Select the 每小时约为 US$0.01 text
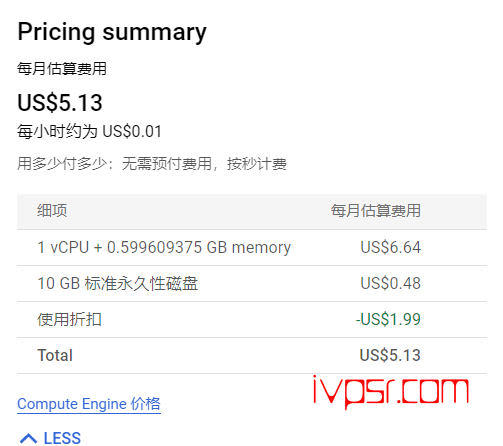 (x=89, y=131)
